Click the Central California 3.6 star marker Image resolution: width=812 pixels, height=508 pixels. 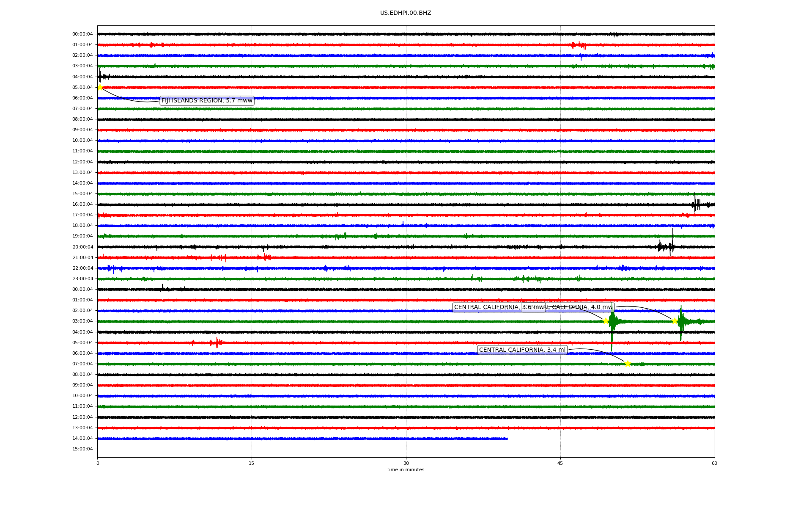pos(606,321)
